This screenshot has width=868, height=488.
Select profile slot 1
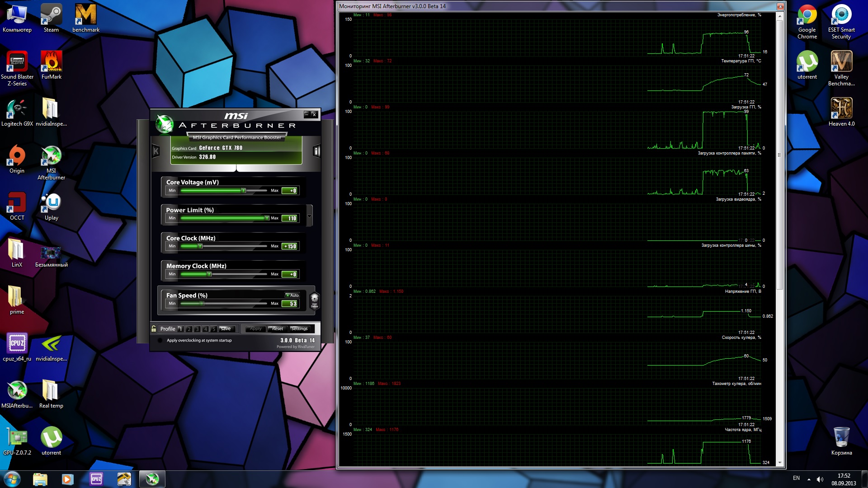[x=180, y=329]
